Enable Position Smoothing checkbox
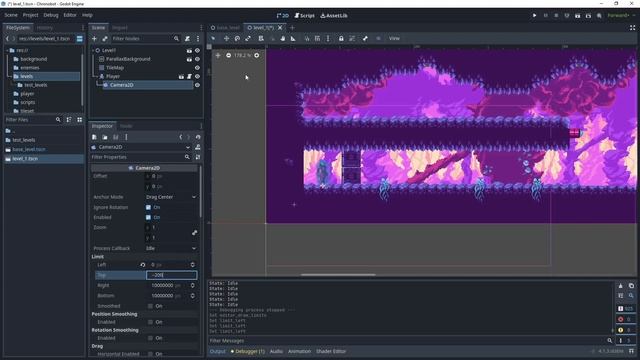Image resolution: width=640 pixels, height=360 pixels. point(150,322)
